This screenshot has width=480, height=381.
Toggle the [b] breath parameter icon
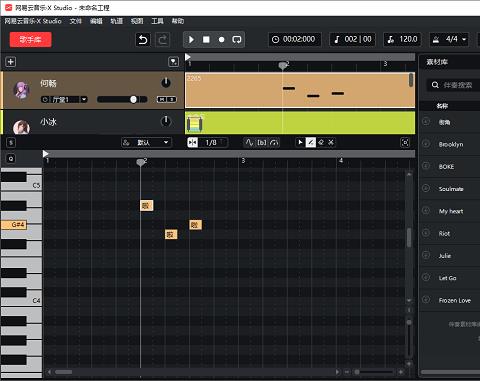(262, 143)
